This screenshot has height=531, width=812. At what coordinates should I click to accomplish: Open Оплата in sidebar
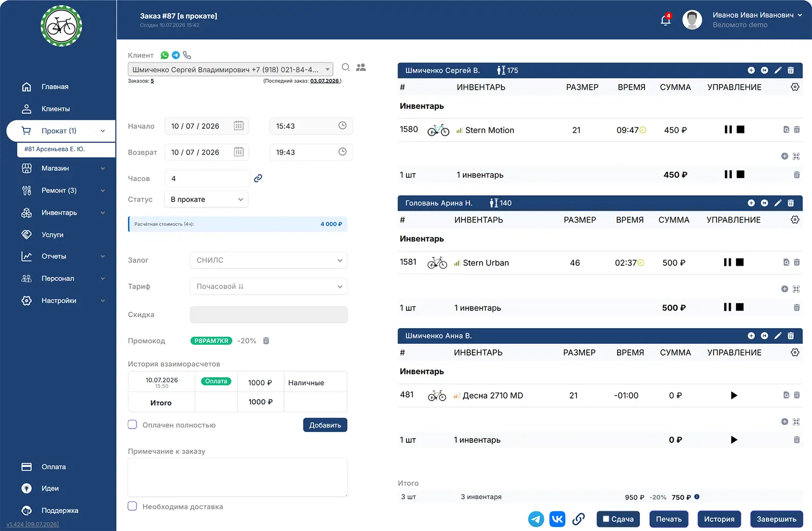tap(54, 467)
